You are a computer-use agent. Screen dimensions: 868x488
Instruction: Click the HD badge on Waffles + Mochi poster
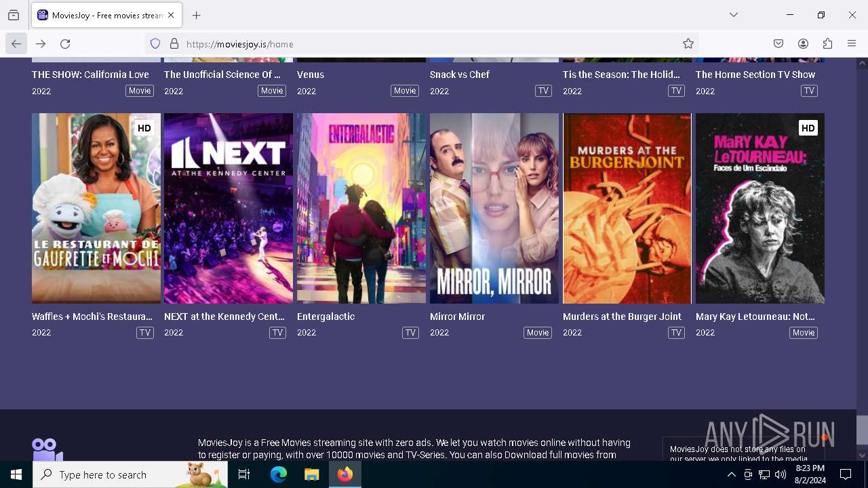(144, 128)
